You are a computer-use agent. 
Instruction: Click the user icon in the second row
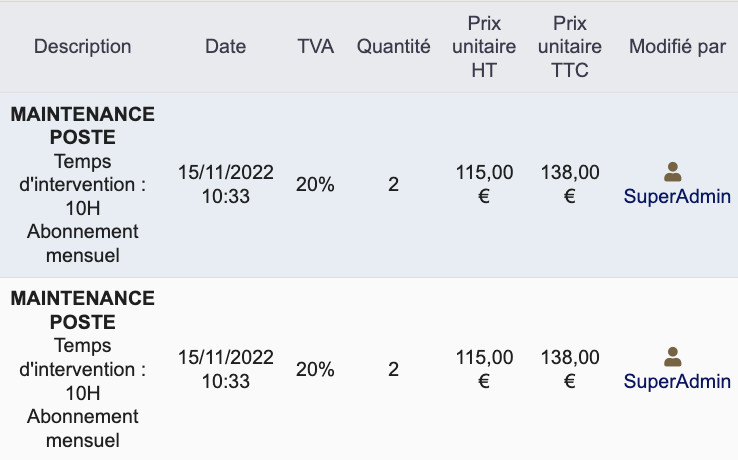(673, 357)
